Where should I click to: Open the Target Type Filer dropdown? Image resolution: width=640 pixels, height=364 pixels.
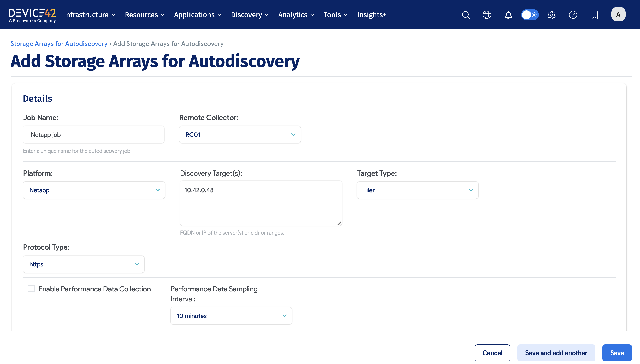point(417,190)
